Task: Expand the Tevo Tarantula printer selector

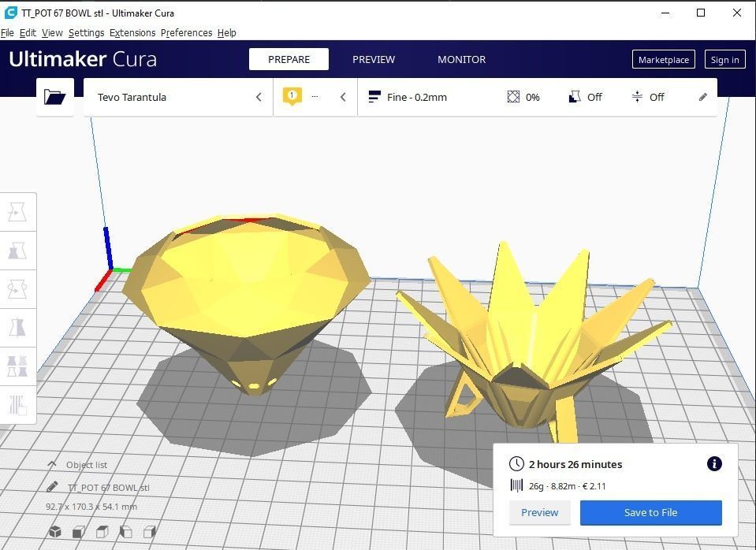Action: tap(178, 97)
